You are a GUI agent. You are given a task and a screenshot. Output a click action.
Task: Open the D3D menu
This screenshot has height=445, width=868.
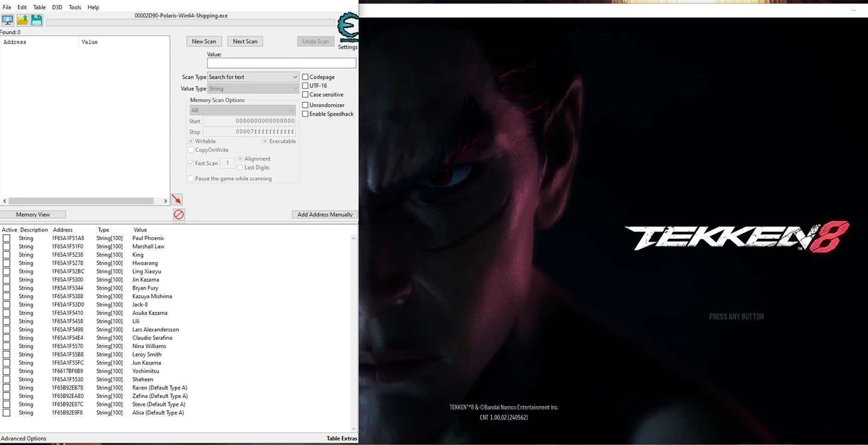(x=56, y=7)
